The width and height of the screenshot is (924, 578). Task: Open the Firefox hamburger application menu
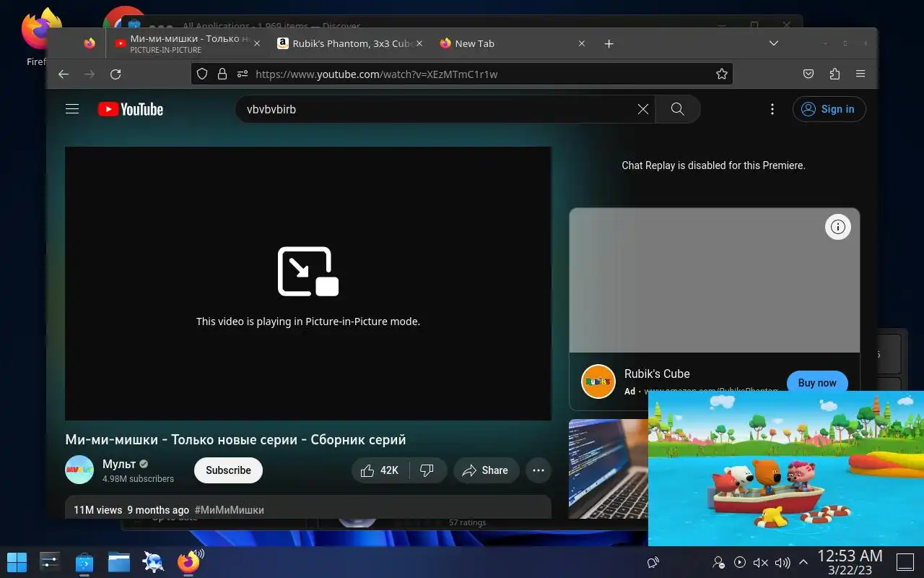click(860, 74)
